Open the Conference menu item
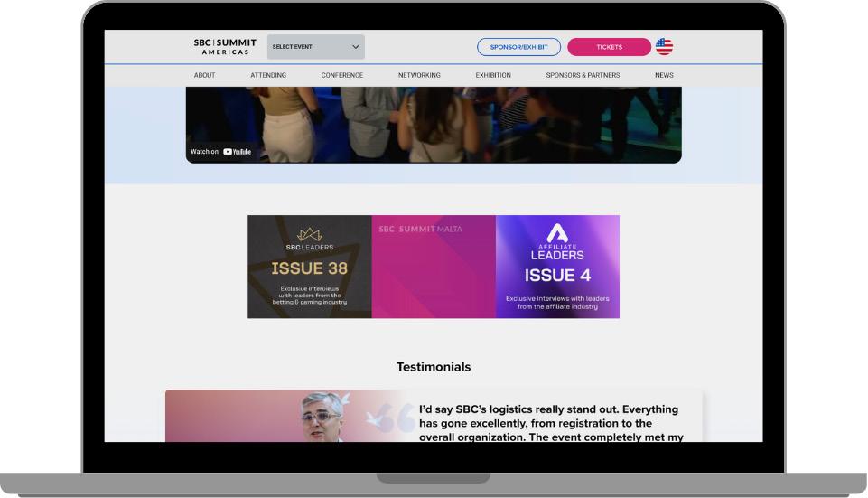The width and height of the screenshot is (868, 498). 342,75
